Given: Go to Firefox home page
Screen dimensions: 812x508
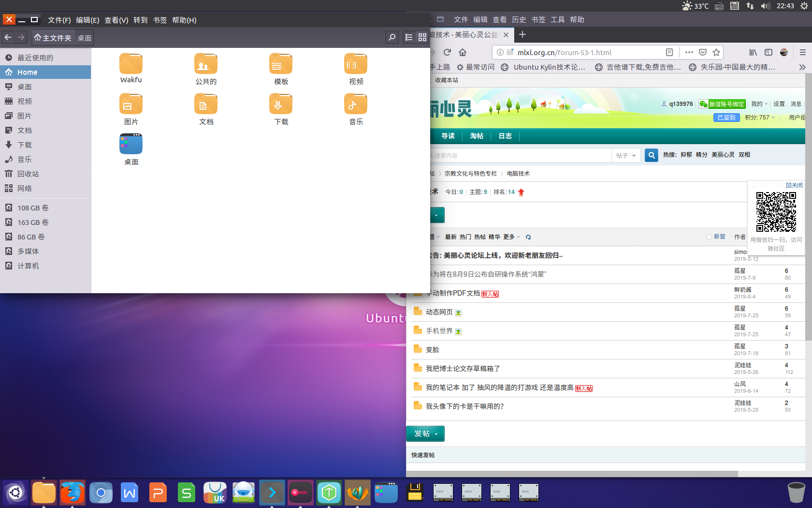Looking at the screenshot, I should (x=463, y=52).
